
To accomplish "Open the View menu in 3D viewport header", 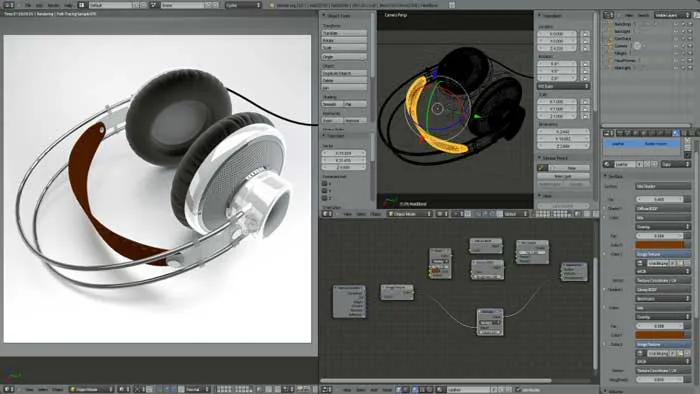I will click(348, 214).
